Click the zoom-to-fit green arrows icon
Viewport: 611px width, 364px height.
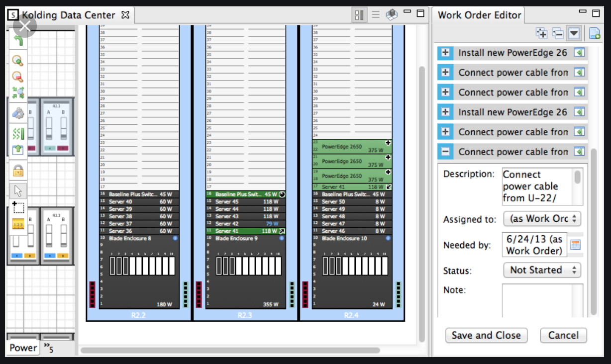(x=18, y=92)
